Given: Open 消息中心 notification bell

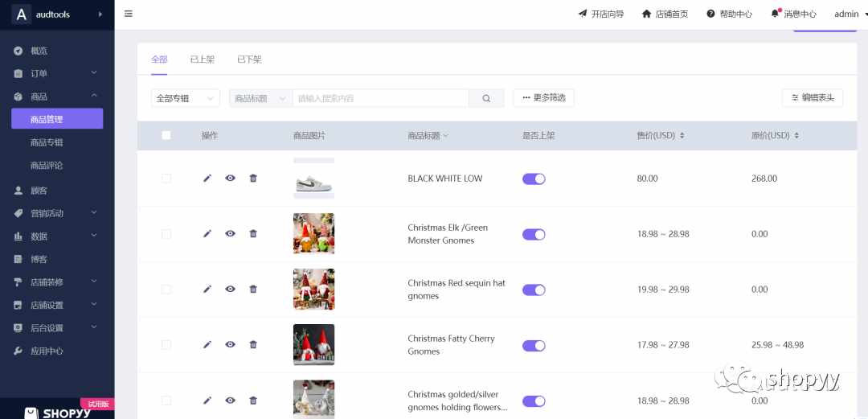Looking at the screenshot, I should click(793, 14).
